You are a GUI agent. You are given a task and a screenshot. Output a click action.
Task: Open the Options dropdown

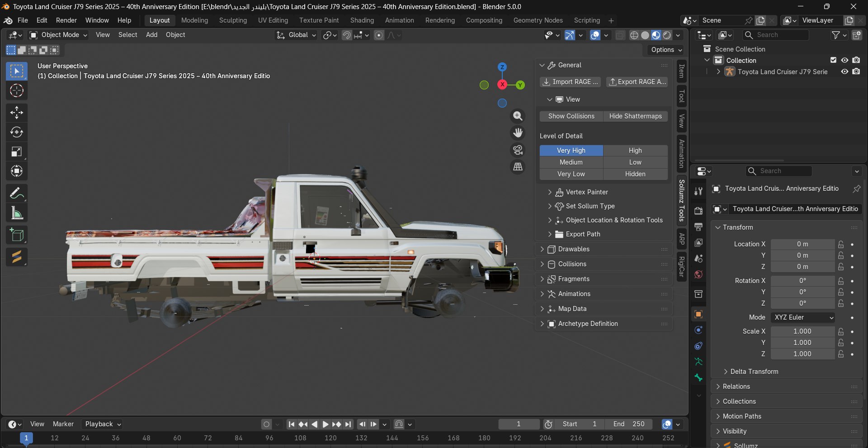667,50
